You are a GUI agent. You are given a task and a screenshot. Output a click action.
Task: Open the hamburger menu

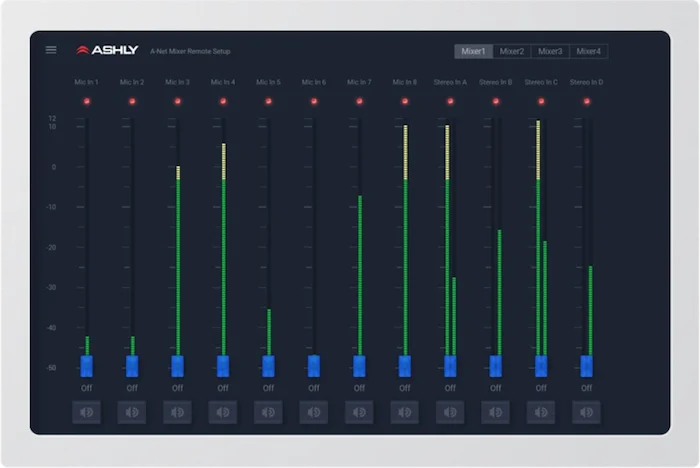[x=51, y=50]
